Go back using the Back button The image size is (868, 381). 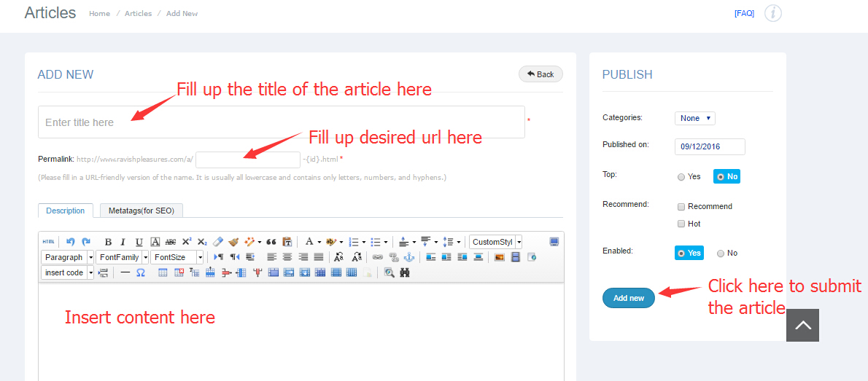coord(540,74)
